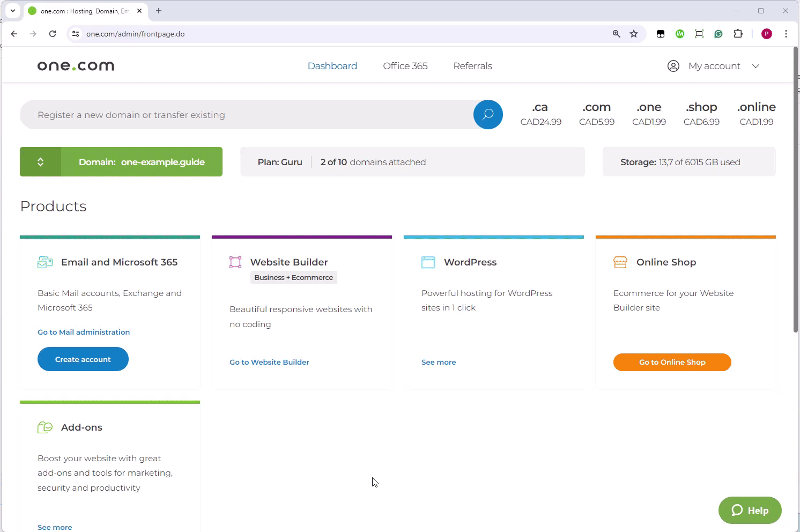This screenshot has width=800, height=532.
Task: Click the Plan: Guru domains attached panel
Action: [412, 162]
